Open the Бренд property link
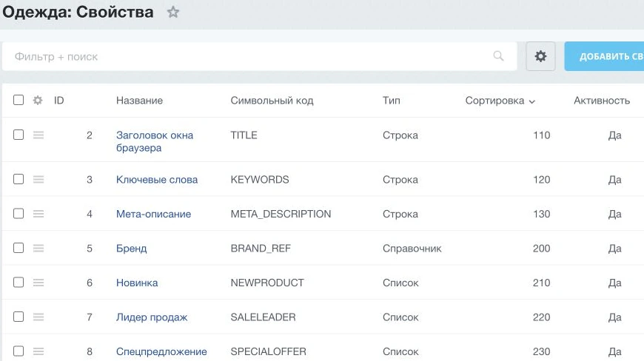Screen dimensions: 644x361 tap(132, 249)
